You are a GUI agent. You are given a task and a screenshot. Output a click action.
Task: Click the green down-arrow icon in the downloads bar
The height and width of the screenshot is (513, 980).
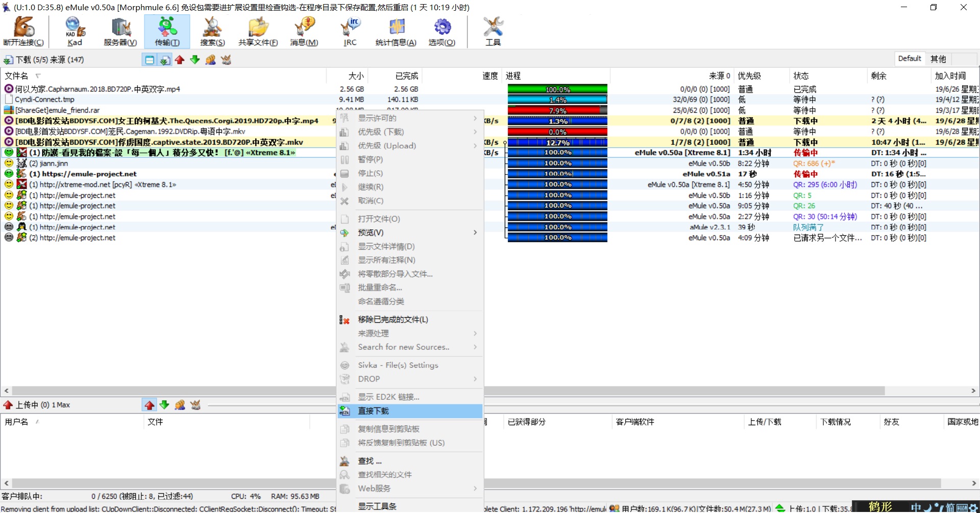[x=195, y=60]
